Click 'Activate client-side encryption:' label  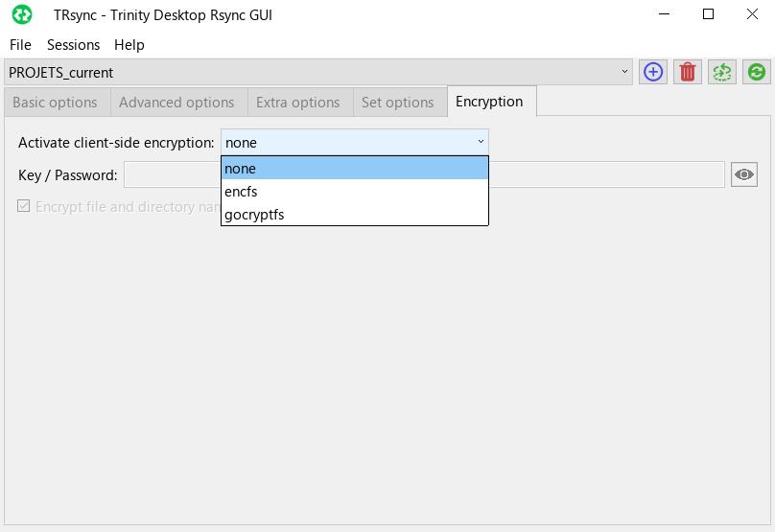coord(116,143)
